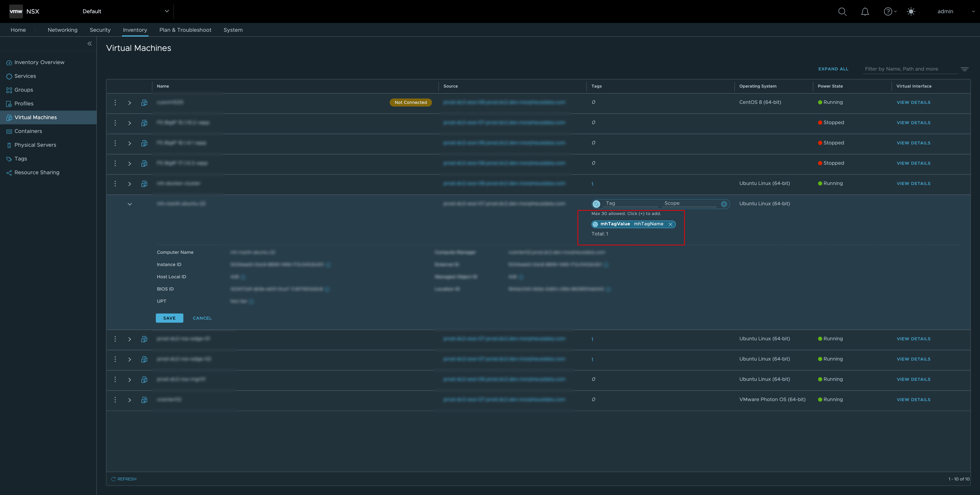Open filter options icon beside search
Screen dimensions: 980x495
click(964, 69)
